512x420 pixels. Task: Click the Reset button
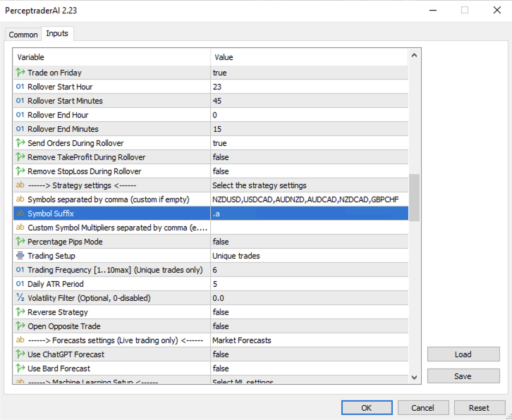coord(479,407)
